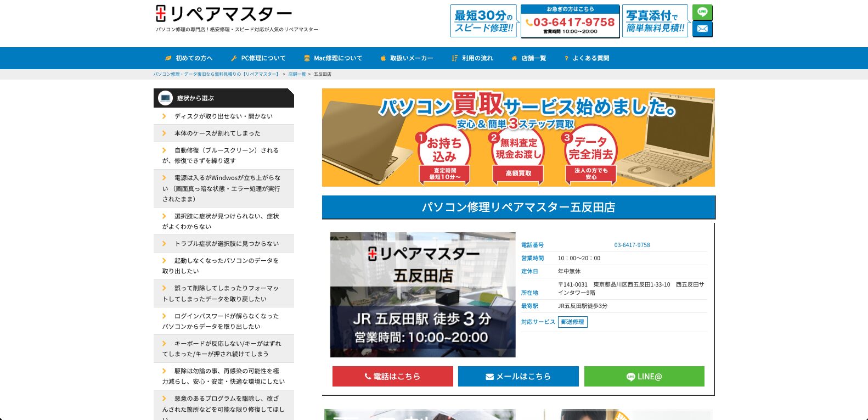Click the 年中無休 holiday value
Viewport: 868px width, 420px height.
click(x=569, y=271)
